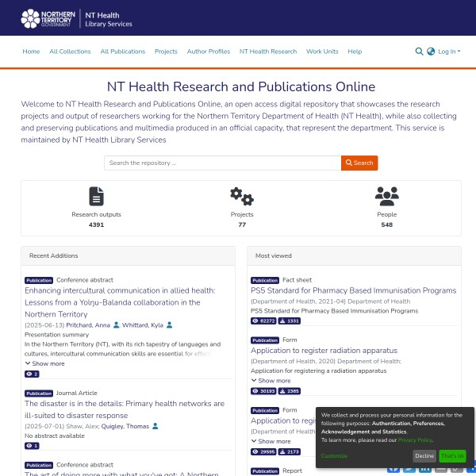Click profile icon beside Whittard, Kyla
This screenshot has width=476, height=476.
170,325
